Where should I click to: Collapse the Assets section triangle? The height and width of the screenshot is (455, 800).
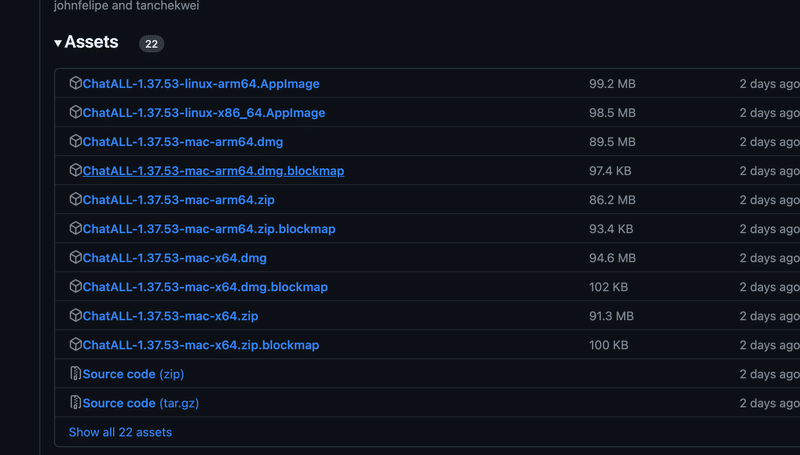(x=58, y=43)
